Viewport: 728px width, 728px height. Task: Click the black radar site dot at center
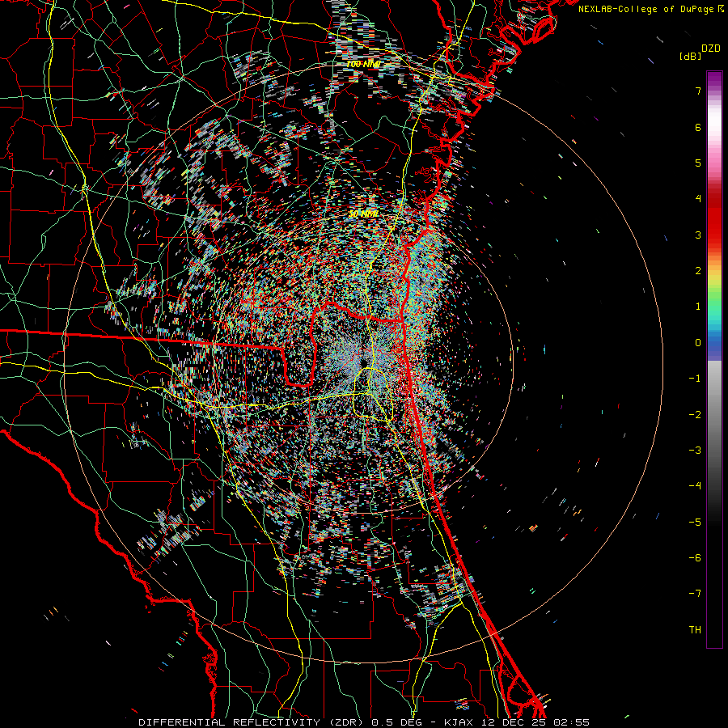click(x=364, y=362)
